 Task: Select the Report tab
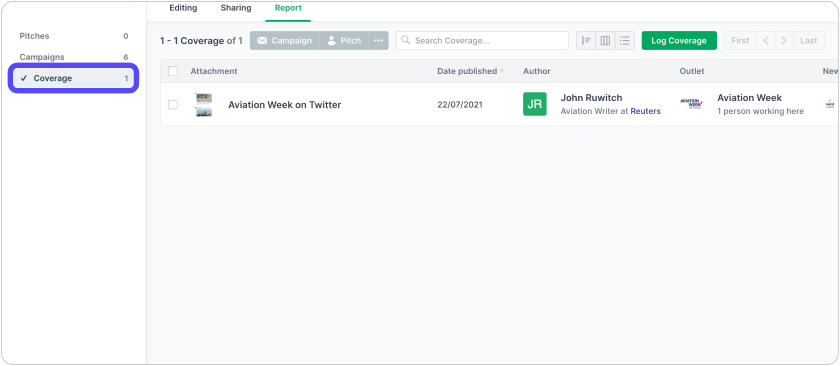click(x=288, y=8)
